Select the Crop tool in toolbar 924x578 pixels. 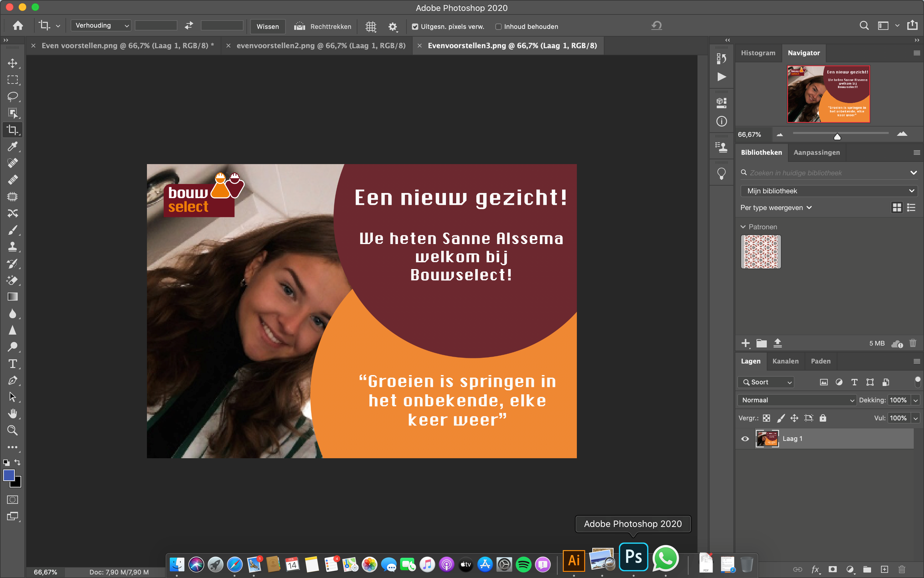tap(13, 130)
